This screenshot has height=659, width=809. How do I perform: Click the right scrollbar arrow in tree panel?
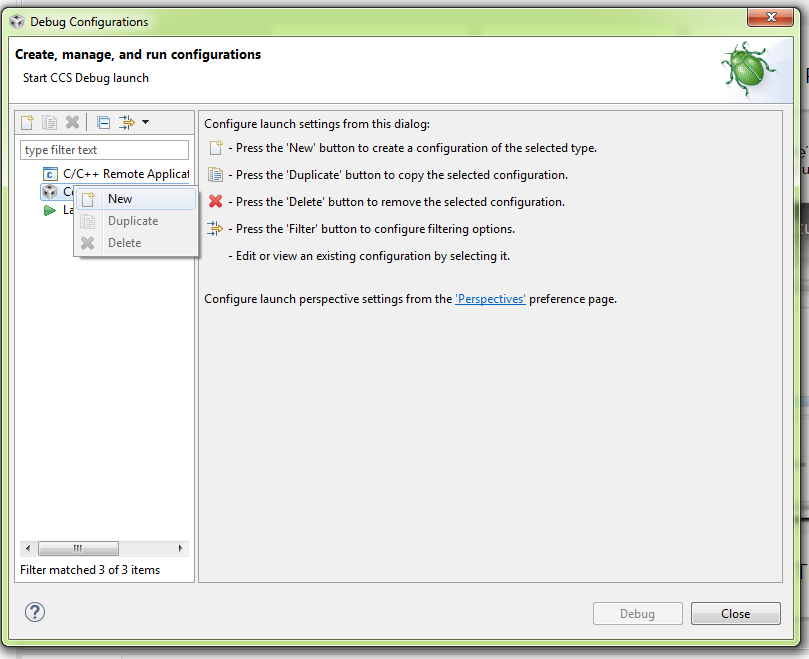point(181,548)
